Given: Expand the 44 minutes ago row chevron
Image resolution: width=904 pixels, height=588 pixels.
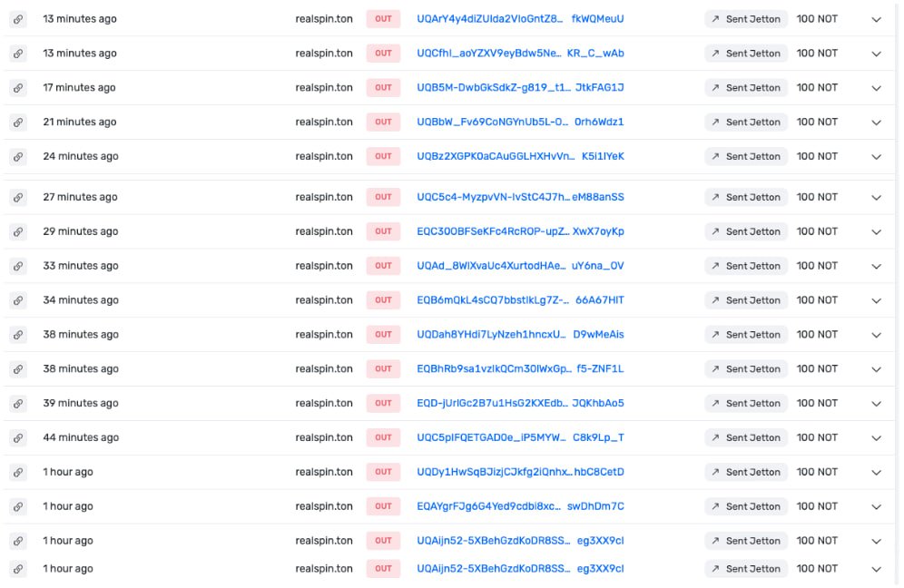Looking at the screenshot, I should (x=877, y=438).
